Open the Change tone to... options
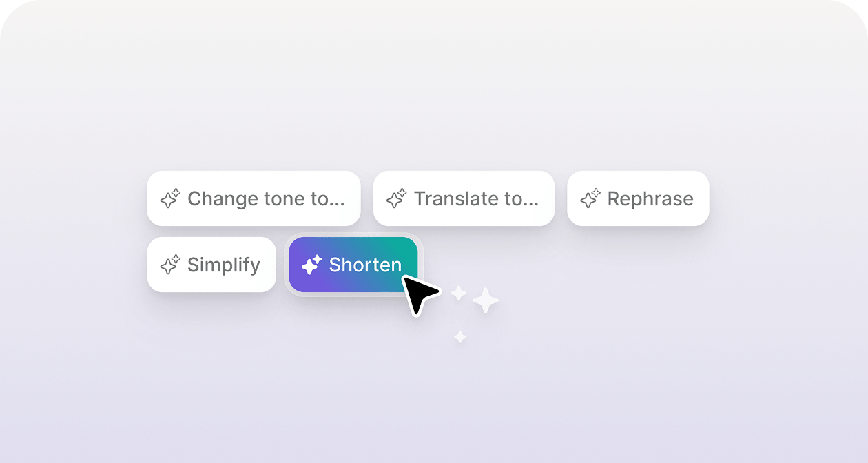868x463 pixels. click(254, 198)
